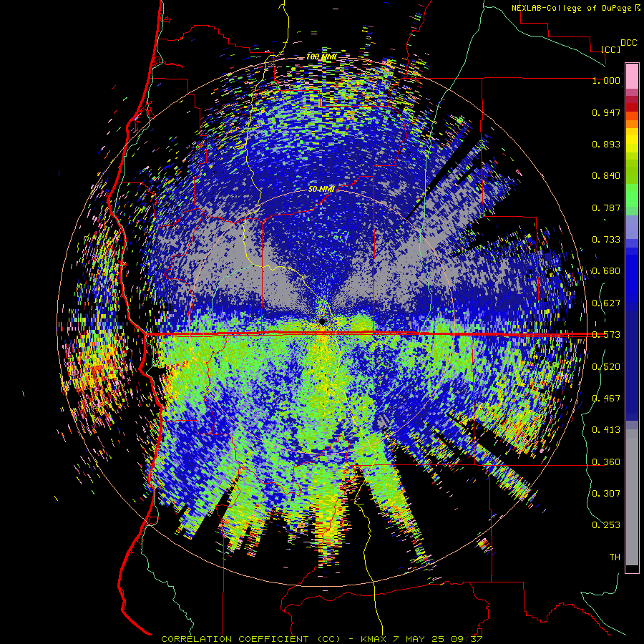Select the 0.680 scale value
The image size is (644, 644).
coord(606,271)
